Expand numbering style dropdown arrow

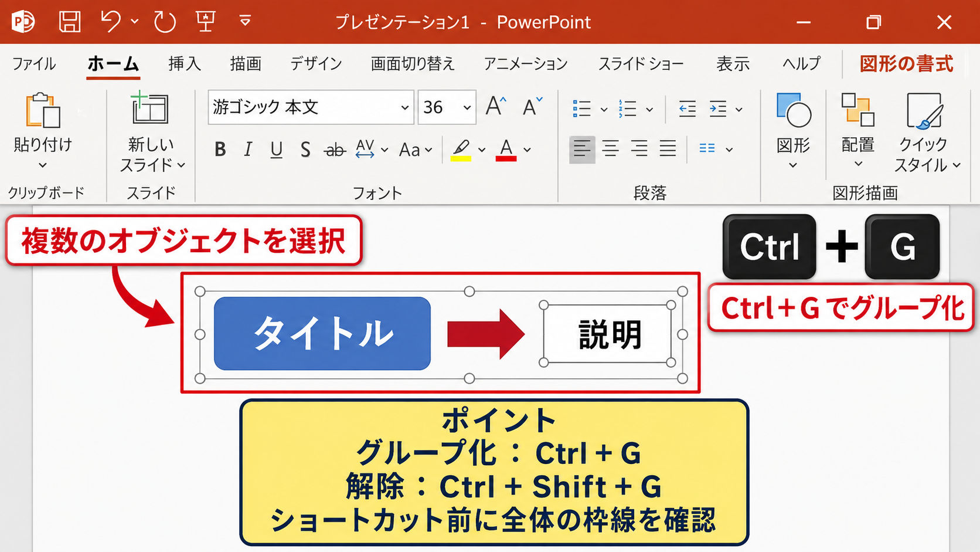[649, 109]
